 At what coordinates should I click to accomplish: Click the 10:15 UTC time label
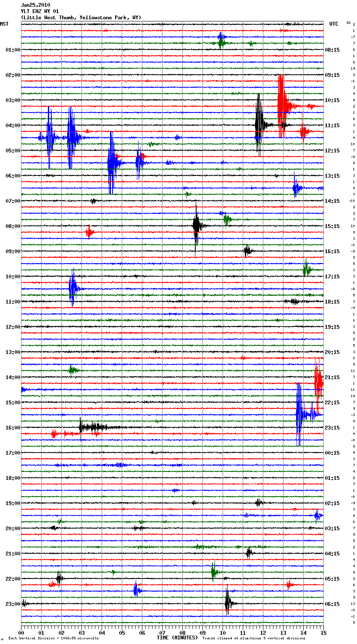pyautogui.click(x=332, y=100)
